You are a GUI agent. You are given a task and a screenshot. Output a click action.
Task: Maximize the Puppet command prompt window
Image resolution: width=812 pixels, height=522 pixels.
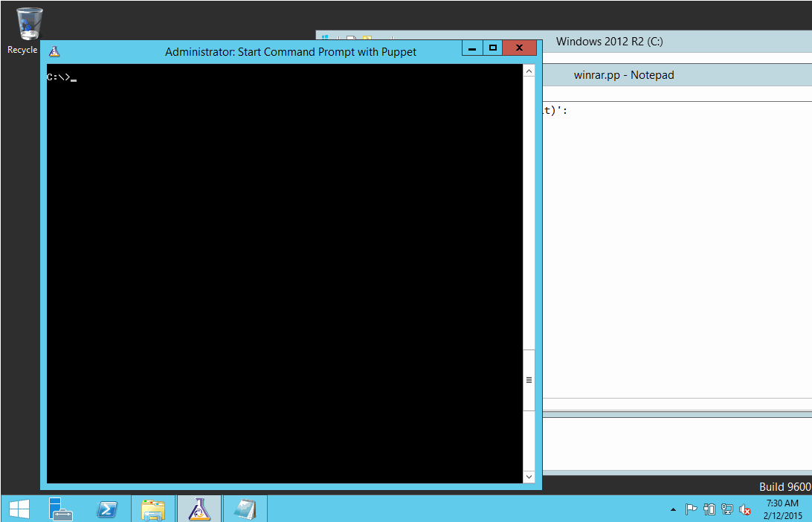click(x=493, y=47)
